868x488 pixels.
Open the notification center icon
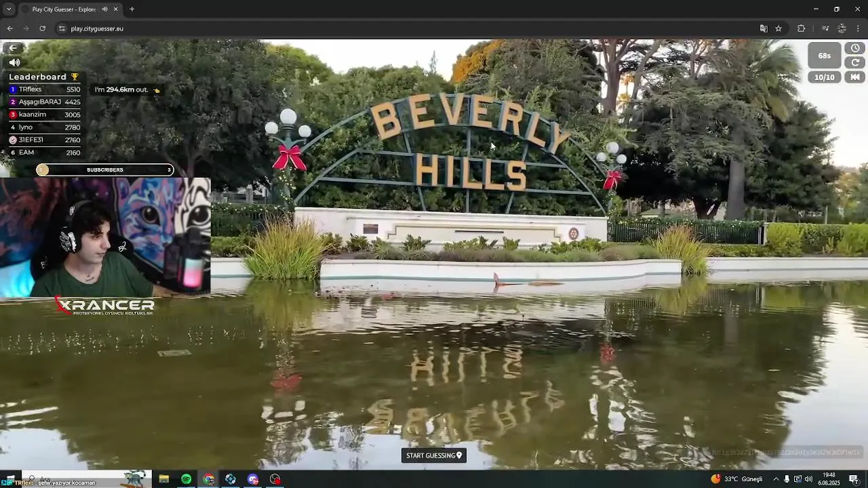854,479
